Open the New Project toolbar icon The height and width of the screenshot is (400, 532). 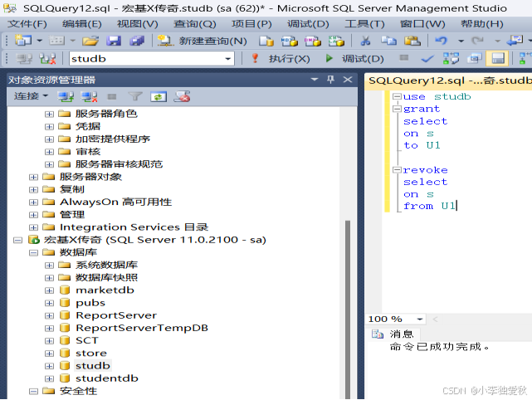coord(22,41)
